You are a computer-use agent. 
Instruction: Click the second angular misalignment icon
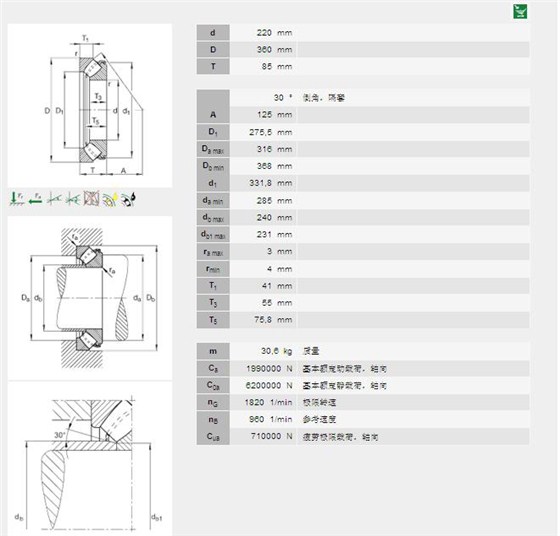point(72,199)
